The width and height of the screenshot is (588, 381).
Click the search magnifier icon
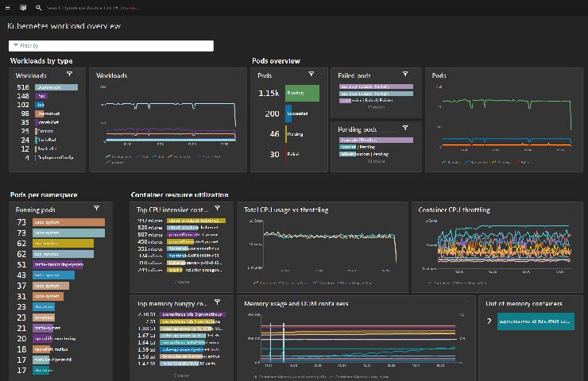point(38,7)
